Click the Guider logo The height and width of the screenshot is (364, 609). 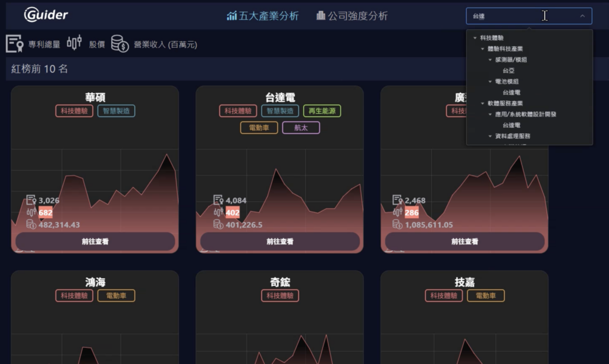click(46, 15)
